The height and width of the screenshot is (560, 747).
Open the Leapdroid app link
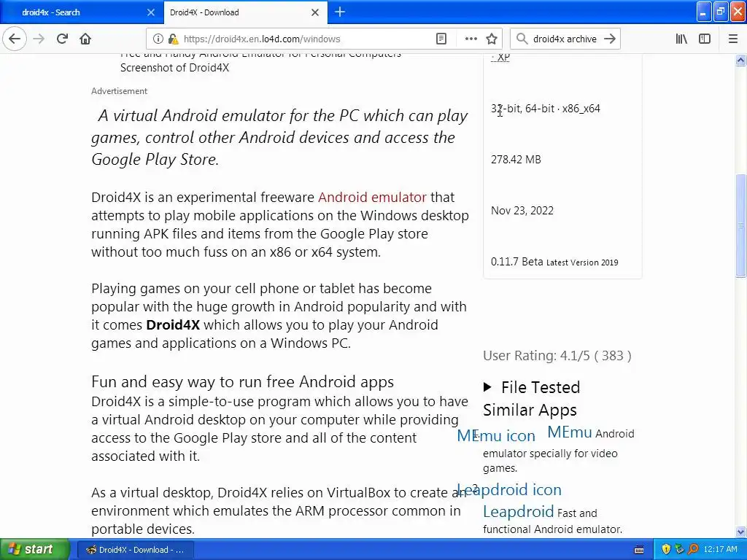519,511
